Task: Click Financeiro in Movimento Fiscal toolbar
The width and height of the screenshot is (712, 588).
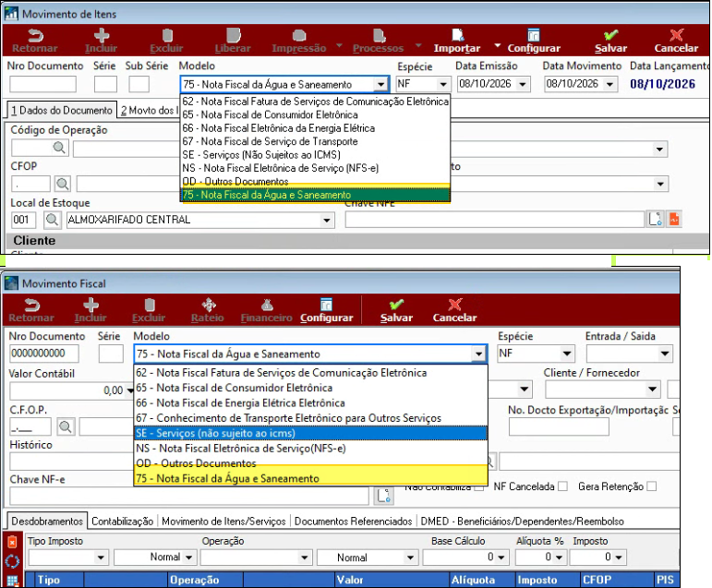Action: (267, 310)
